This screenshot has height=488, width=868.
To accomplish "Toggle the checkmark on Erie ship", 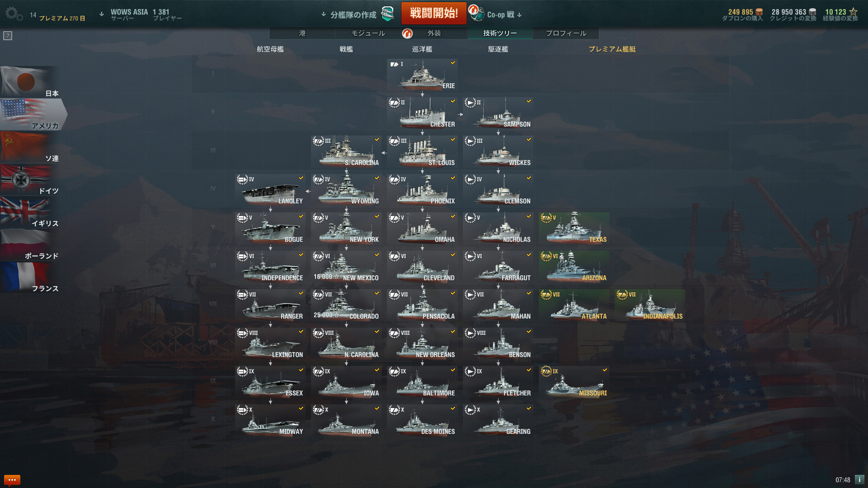I will pos(453,63).
